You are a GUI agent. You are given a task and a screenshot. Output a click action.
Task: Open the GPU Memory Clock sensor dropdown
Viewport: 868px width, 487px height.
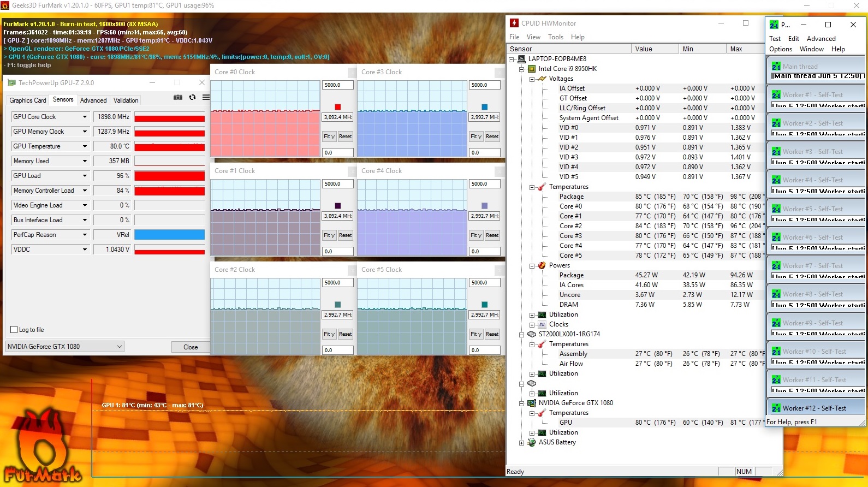coord(85,132)
